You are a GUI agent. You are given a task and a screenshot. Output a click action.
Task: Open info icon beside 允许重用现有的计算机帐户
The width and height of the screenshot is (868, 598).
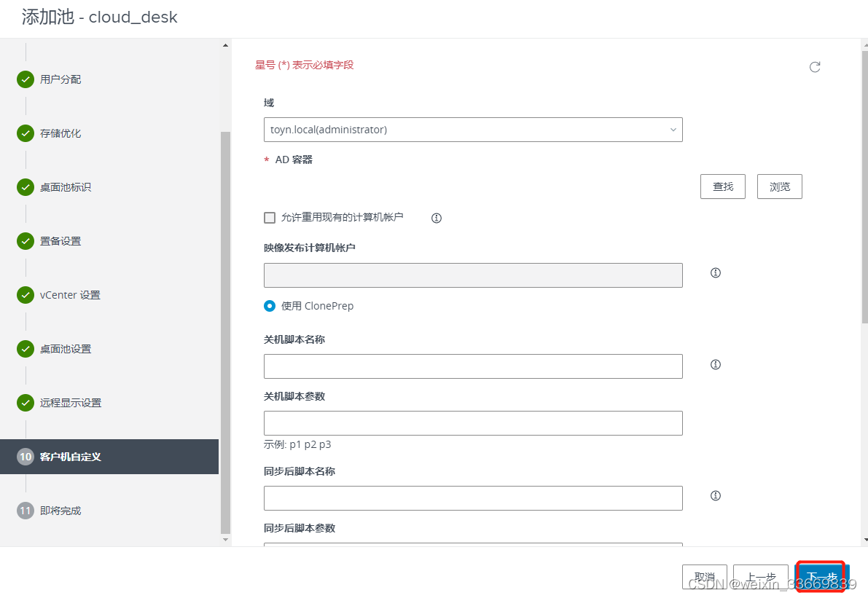437,218
